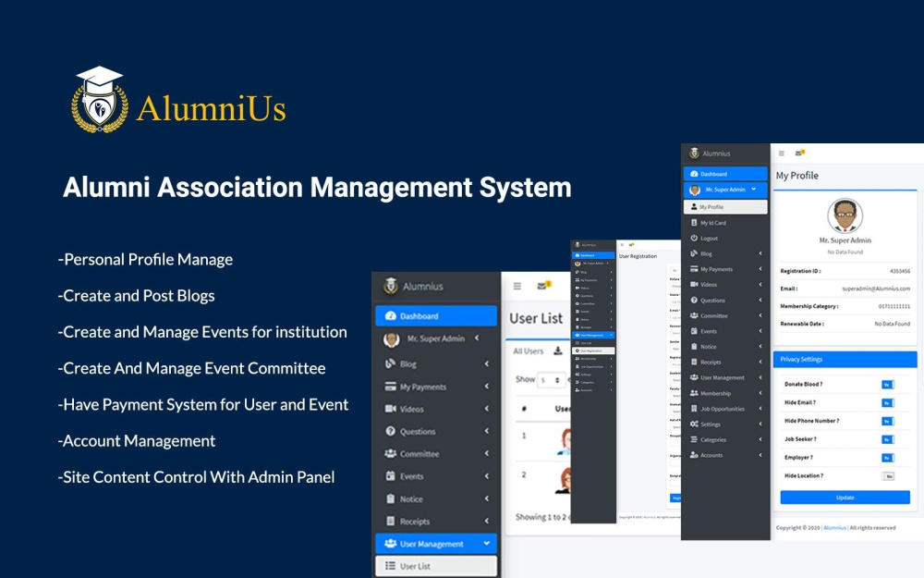Image resolution: width=924 pixels, height=578 pixels.
Task: Switch to the All Users tab
Action: click(x=529, y=351)
